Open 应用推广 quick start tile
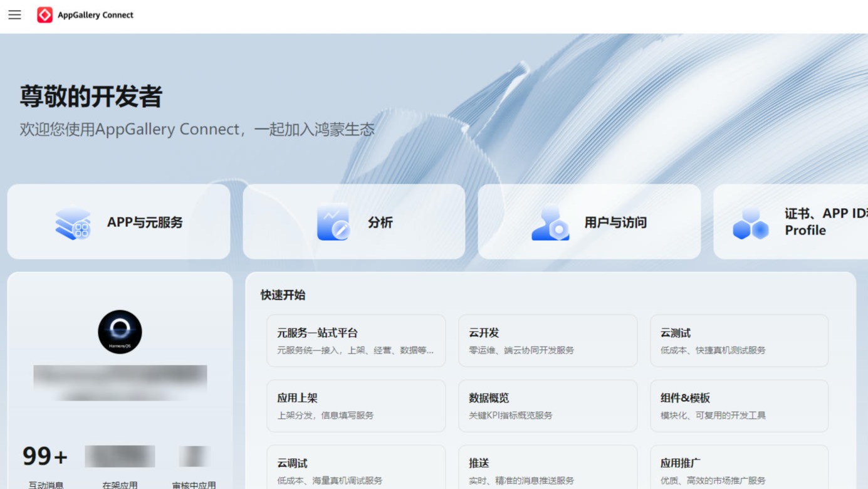This screenshot has height=489, width=868. pyautogui.click(x=740, y=467)
